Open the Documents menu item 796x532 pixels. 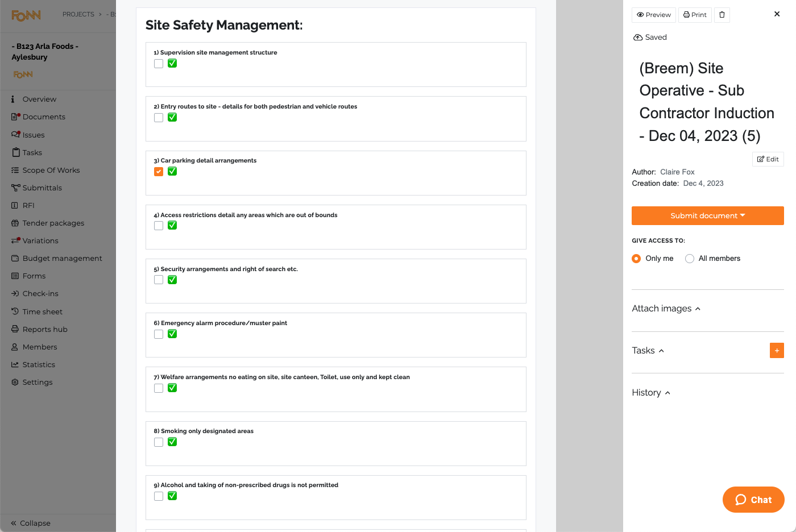pyautogui.click(x=44, y=117)
